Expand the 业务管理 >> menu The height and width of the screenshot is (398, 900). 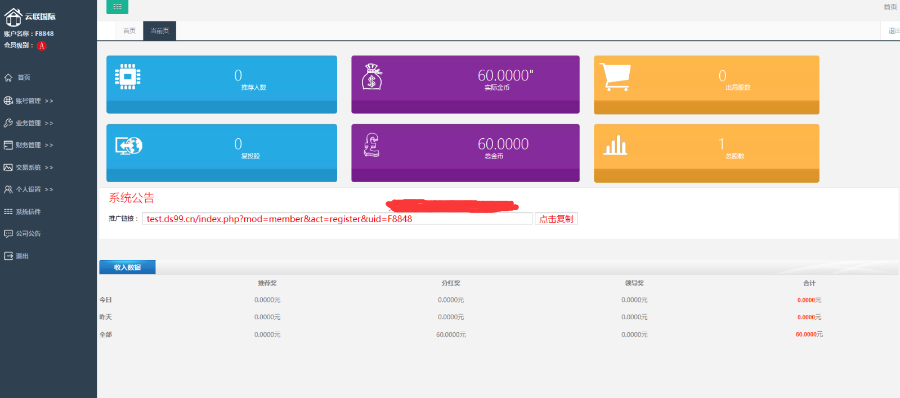click(x=34, y=123)
